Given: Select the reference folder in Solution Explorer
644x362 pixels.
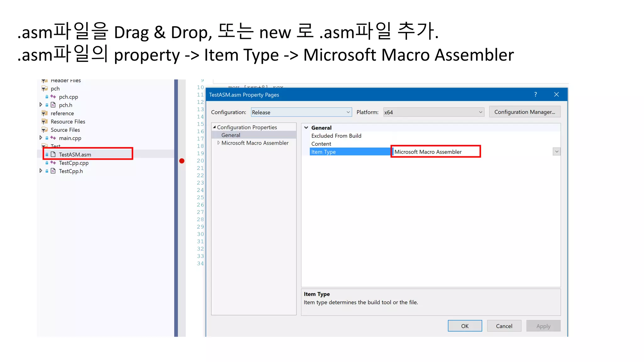Looking at the screenshot, I should [x=62, y=113].
